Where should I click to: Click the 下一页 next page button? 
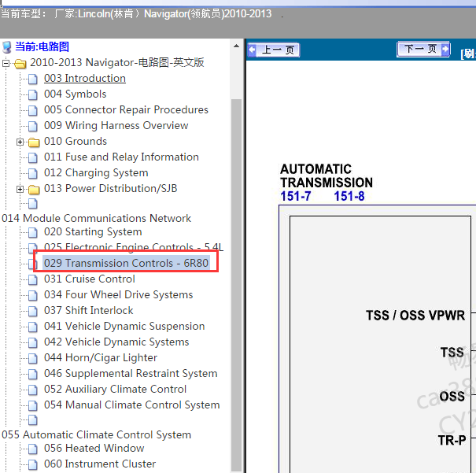click(423, 49)
